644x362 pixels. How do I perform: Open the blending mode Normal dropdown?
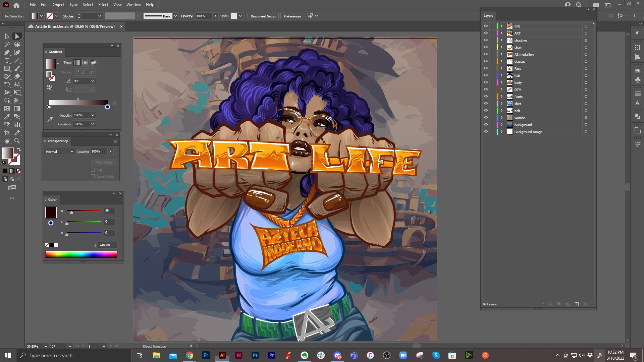tap(59, 152)
